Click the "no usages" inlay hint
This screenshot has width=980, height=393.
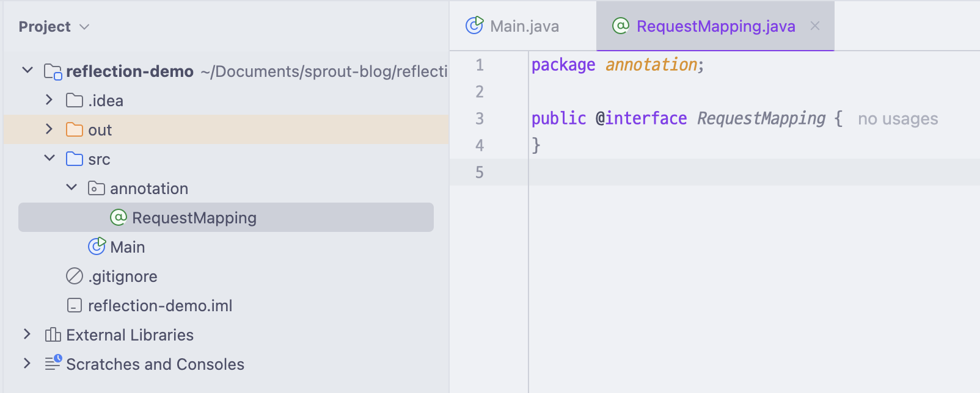click(898, 119)
